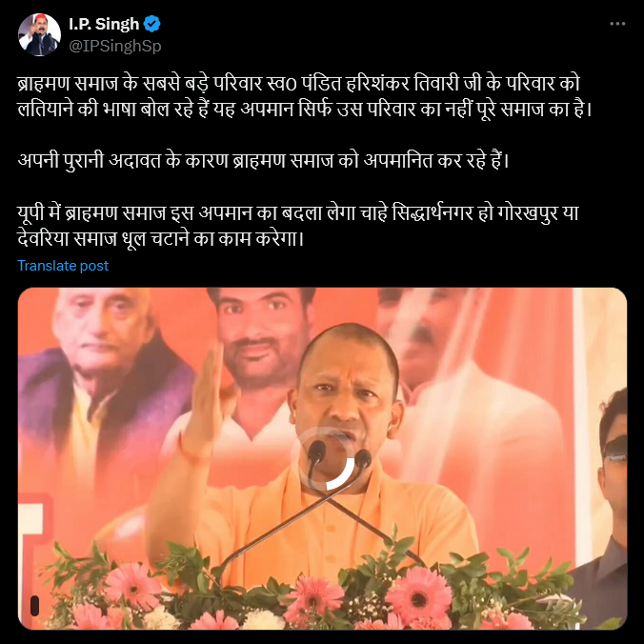The height and width of the screenshot is (644, 644).
Task: Click the Translate post link
Action: [63, 266]
